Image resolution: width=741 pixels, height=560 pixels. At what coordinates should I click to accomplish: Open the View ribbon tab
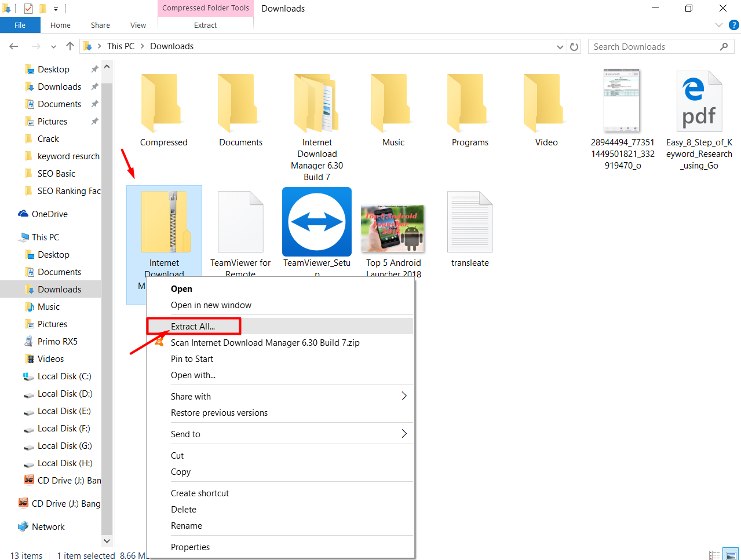[138, 25]
